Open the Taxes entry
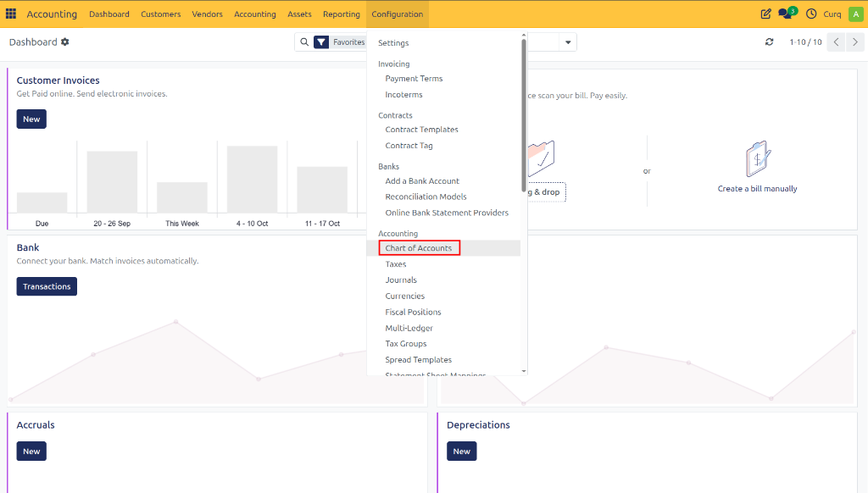 click(x=395, y=264)
